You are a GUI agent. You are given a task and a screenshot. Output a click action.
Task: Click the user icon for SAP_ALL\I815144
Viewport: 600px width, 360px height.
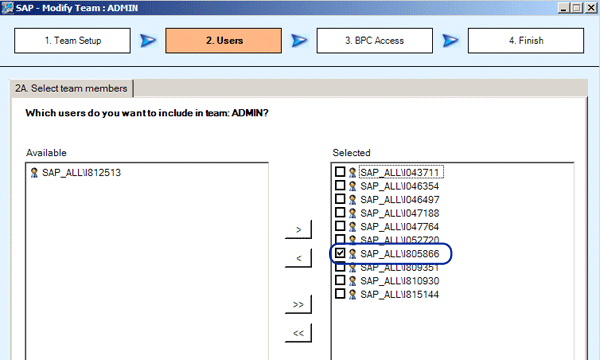[352, 295]
